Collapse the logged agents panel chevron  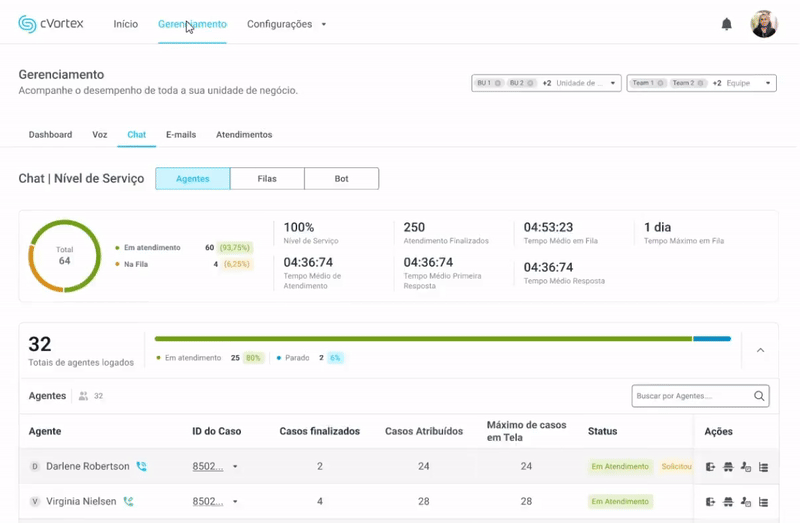pyautogui.click(x=760, y=350)
